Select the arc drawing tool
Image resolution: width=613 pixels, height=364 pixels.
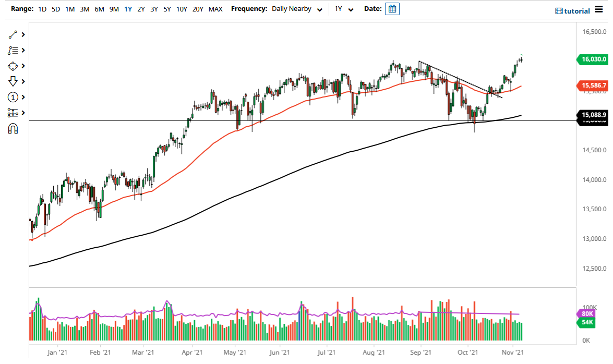14,128
